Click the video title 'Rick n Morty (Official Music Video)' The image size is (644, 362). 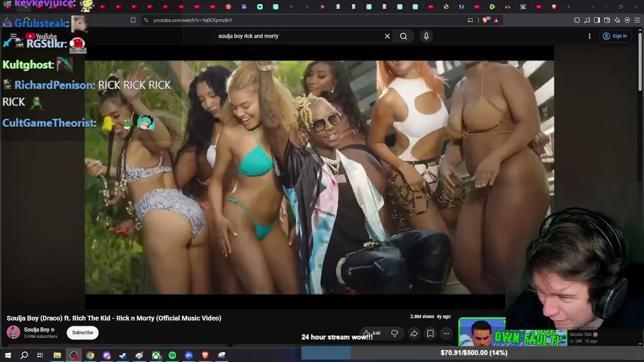pos(169,318)
